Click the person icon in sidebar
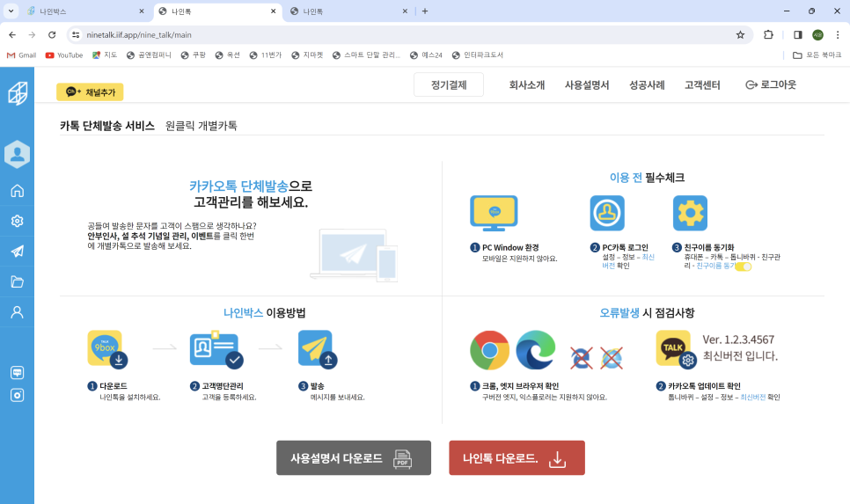 [18, 312]
